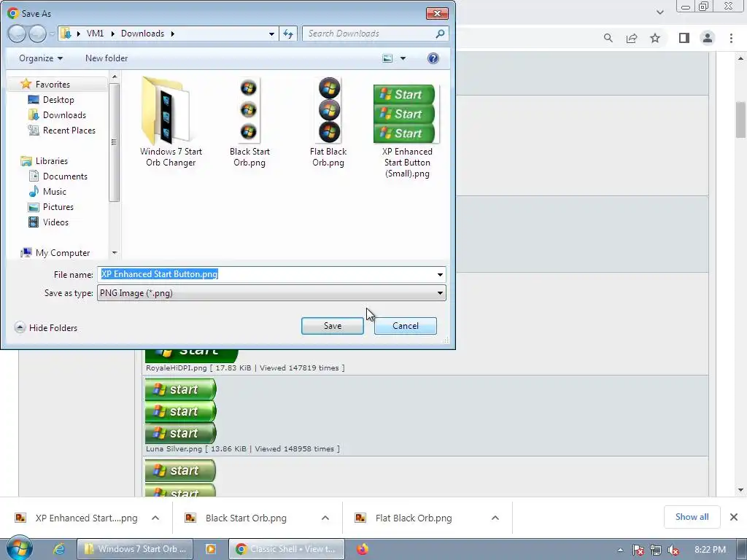The height and width of the screenshot is (560, 747).
Task: Expand the arrow after the Downloads breadcrumb
Action: pos(172,34)
